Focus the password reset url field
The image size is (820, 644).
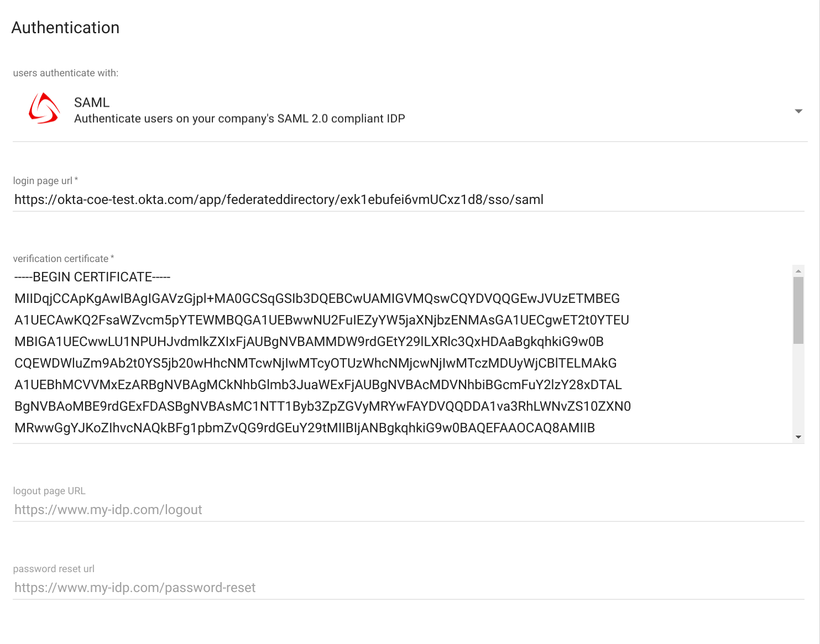coord(276,587)
